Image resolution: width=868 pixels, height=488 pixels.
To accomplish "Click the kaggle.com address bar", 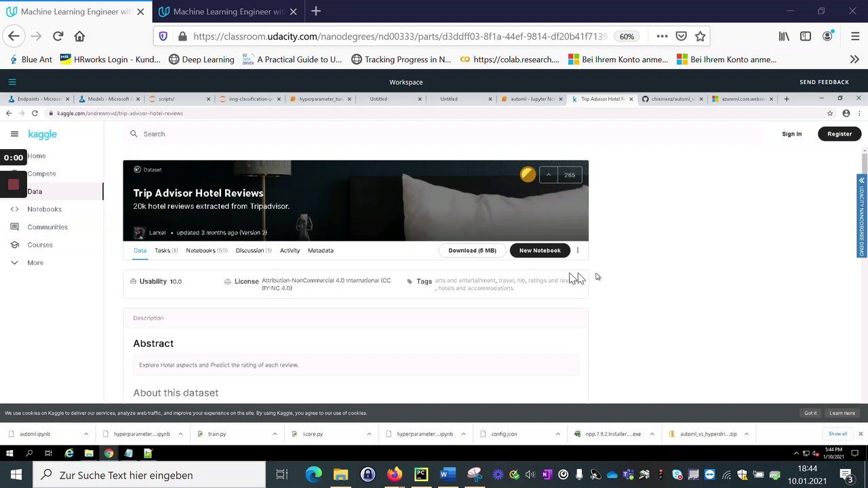I will pos(434,113).
